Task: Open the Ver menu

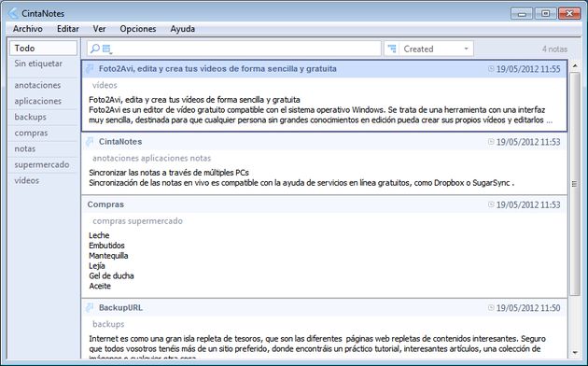Action: (99, 29)
